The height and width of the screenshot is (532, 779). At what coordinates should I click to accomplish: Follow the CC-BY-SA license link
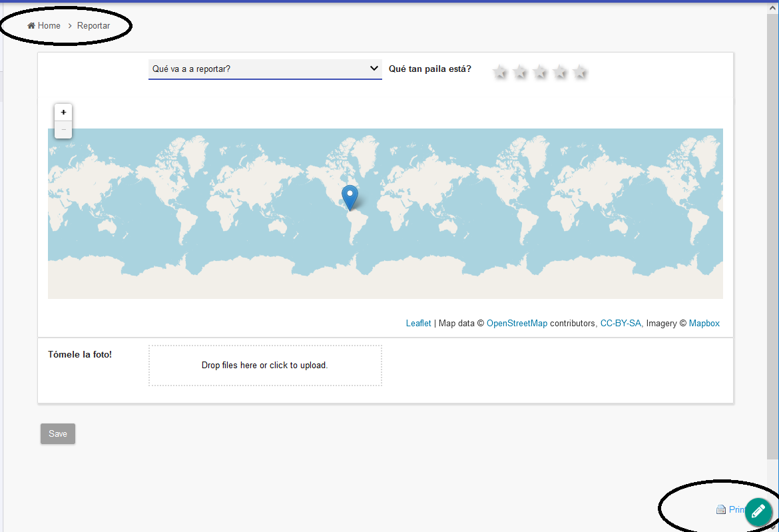[621, 324]
